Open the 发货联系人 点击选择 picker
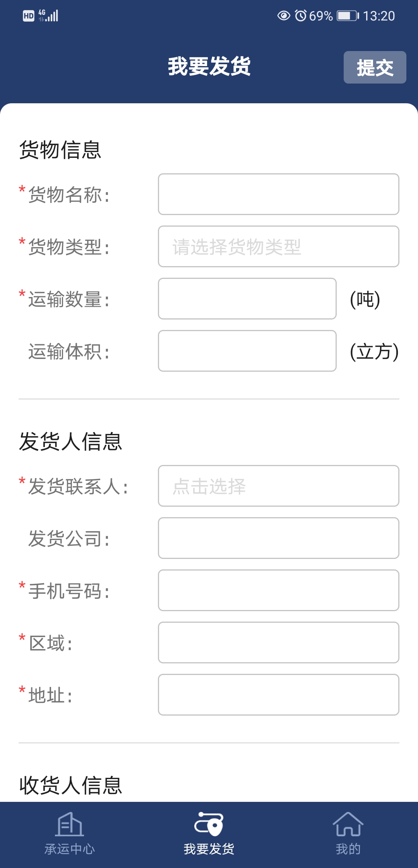 (278, 486)
